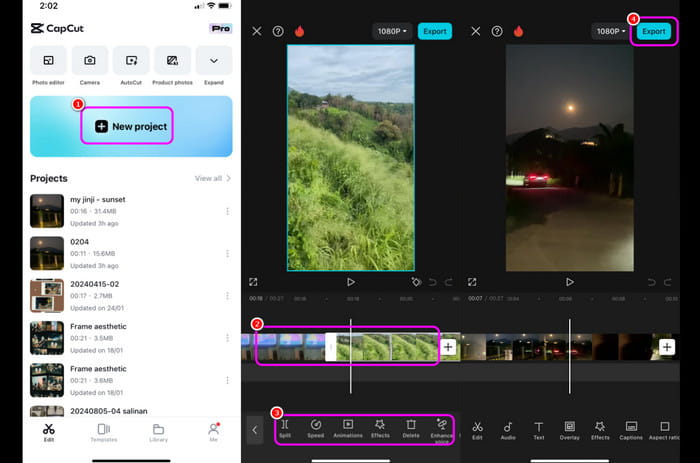Add a keyframe in the middle editor
This screenshot has width=700, height=463.
tap(416, 282)
